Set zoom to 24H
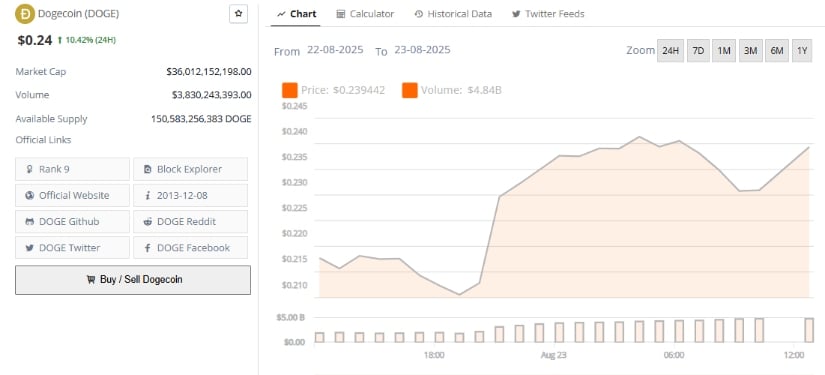This screenshot has width=825, height=375. 670,50
